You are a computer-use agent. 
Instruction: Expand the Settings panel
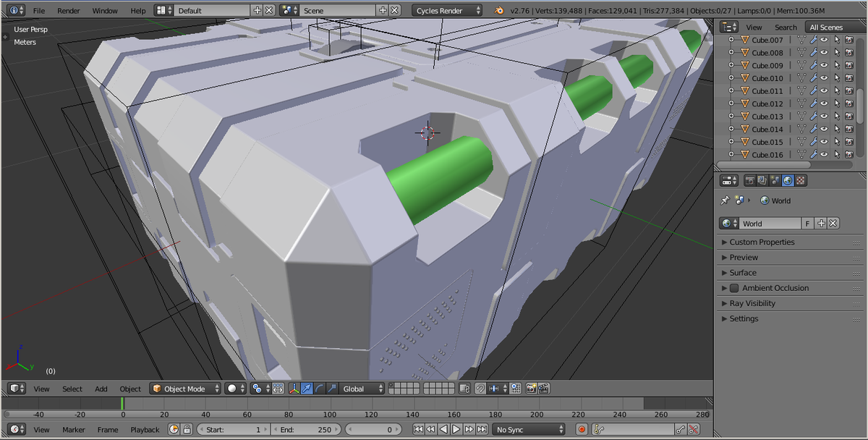[x=791, y=318]
